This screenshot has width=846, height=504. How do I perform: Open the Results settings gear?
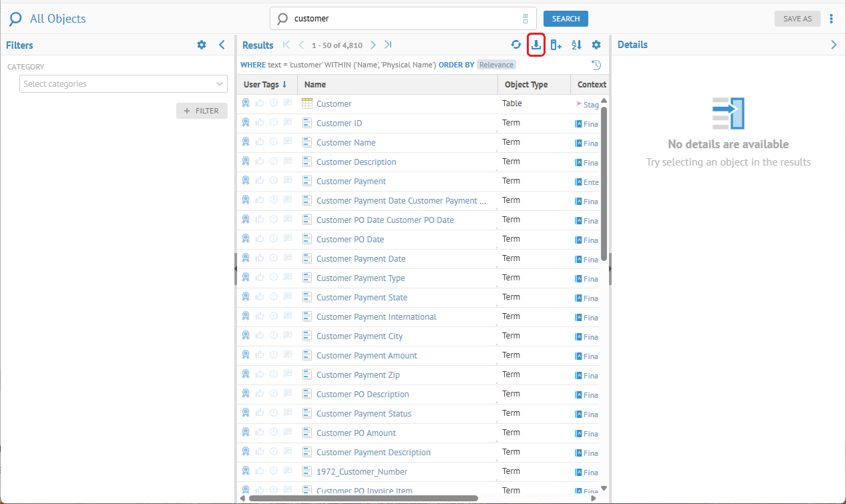(596, 45)
